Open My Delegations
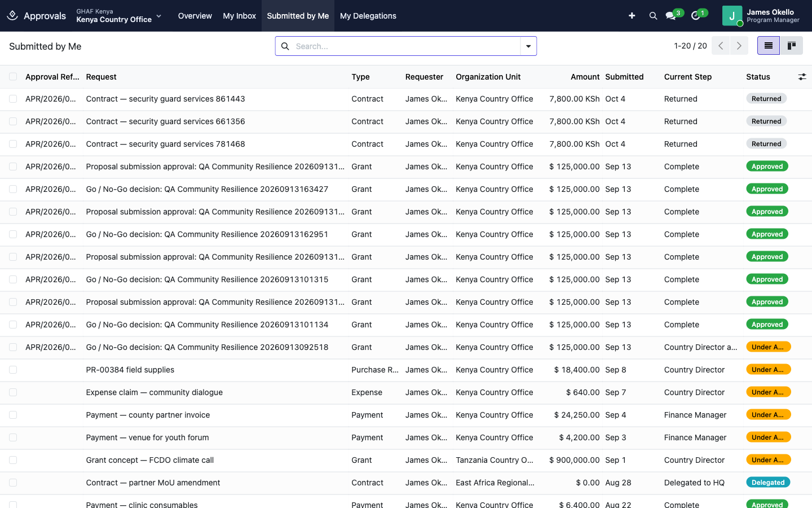812x508 pixels. 368,16
